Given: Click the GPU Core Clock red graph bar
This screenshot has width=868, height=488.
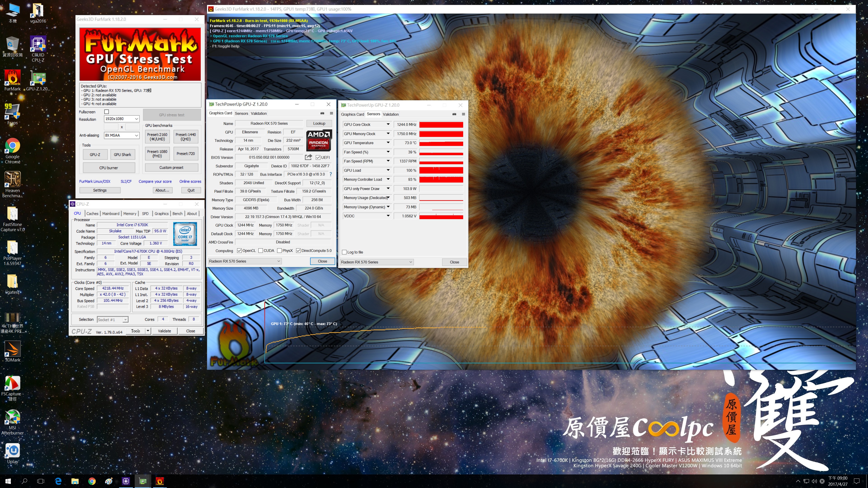Looking at the screenshot, I should pyautogui.click(x=441, y=125).
